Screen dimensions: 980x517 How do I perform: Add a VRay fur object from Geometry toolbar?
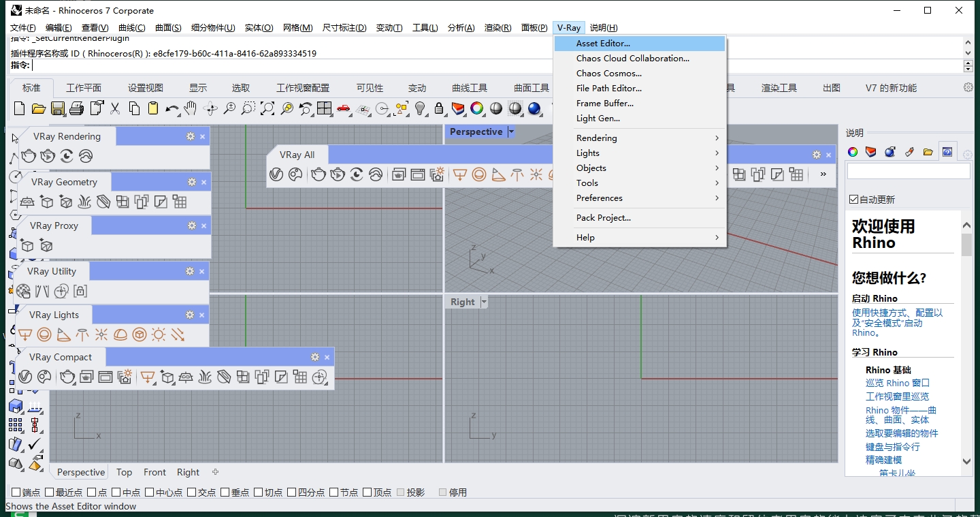85,202
